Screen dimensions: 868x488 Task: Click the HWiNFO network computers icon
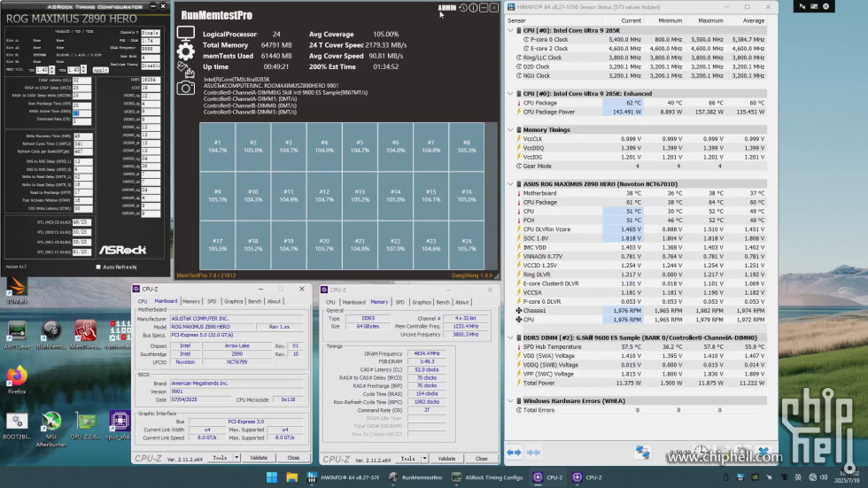pos(643,452)
